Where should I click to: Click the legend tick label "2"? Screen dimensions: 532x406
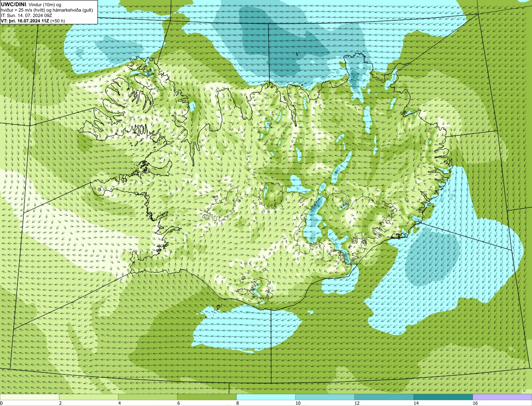tap(60, 403)
